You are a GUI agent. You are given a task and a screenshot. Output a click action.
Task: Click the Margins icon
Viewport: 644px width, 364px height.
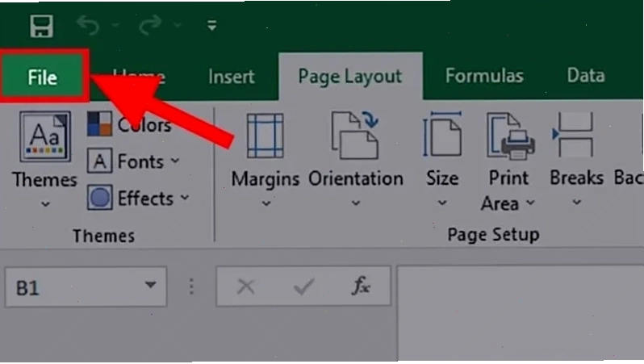[x=265, y=136]
